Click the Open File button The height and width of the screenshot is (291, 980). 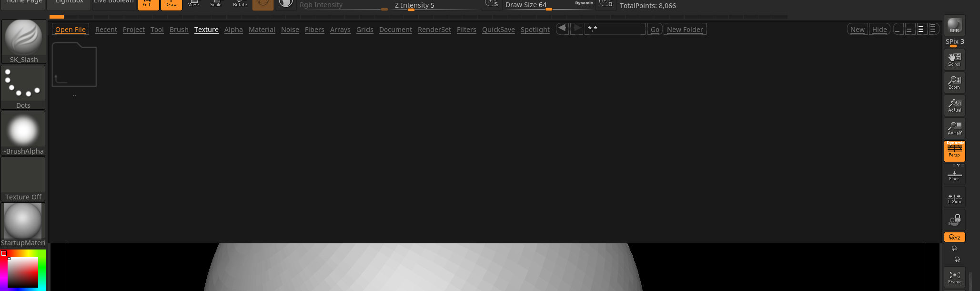tap(71, 30)
